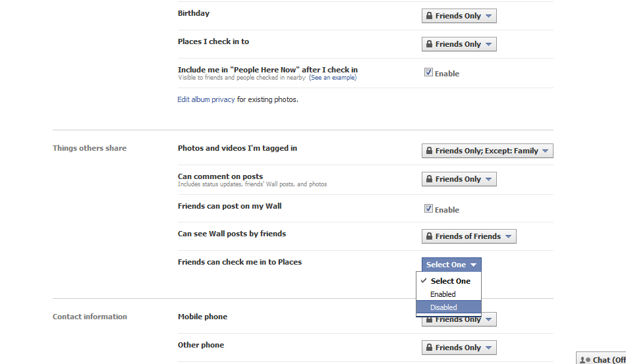This screenshot has height=364, width=626.
Task: Click lock icon in Photos and videos tagged selector
Action: pyautogui.click(x=429, y=150)
